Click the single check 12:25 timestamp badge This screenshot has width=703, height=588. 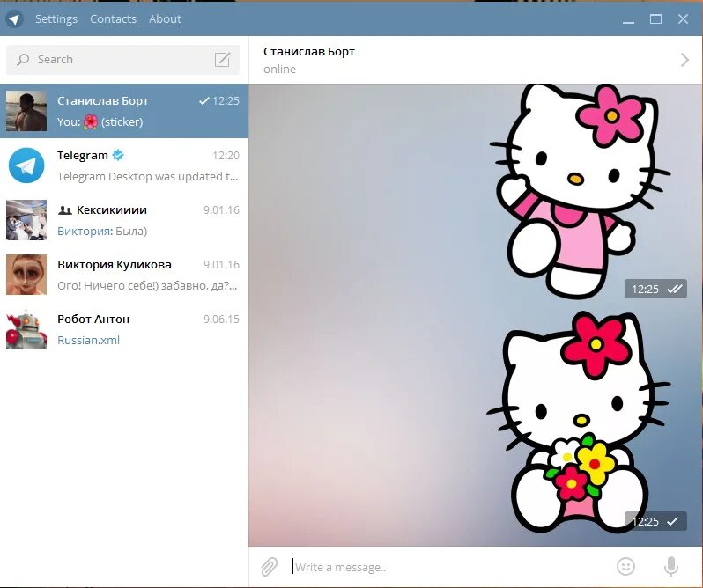click(655, 521)
